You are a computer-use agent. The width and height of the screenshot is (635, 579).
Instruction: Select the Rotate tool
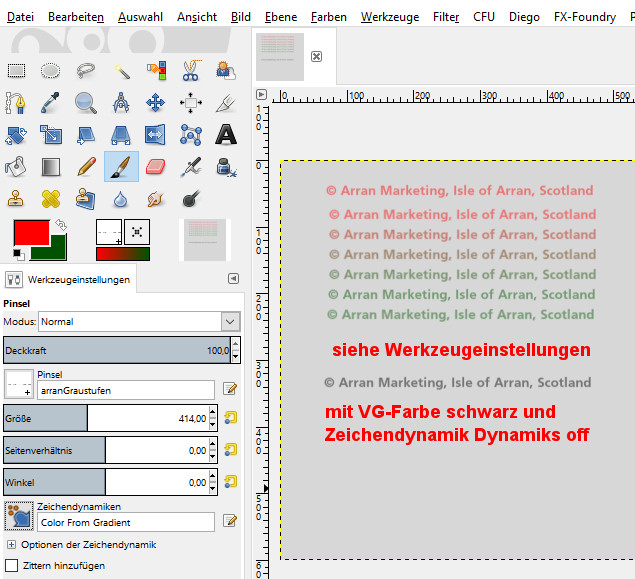16,135
